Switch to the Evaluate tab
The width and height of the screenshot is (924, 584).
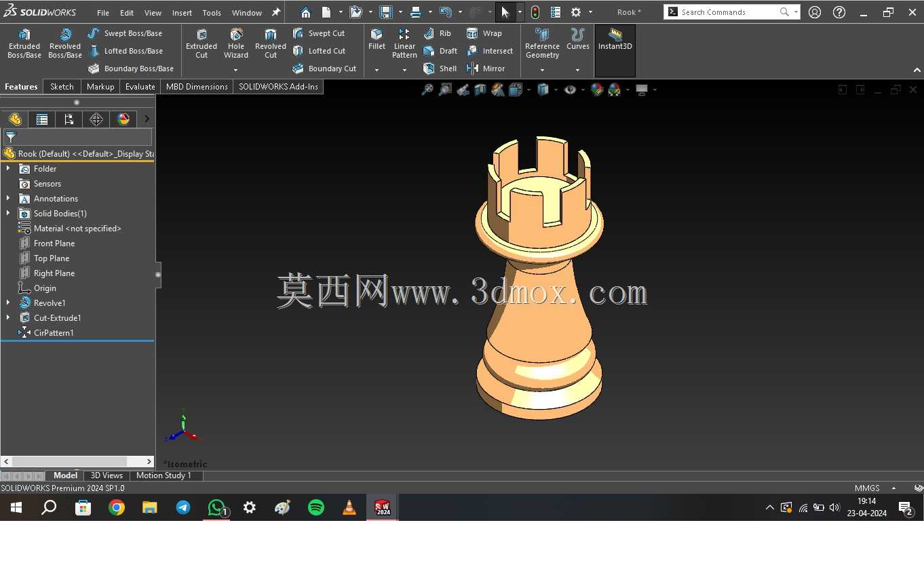click(140, 87)
